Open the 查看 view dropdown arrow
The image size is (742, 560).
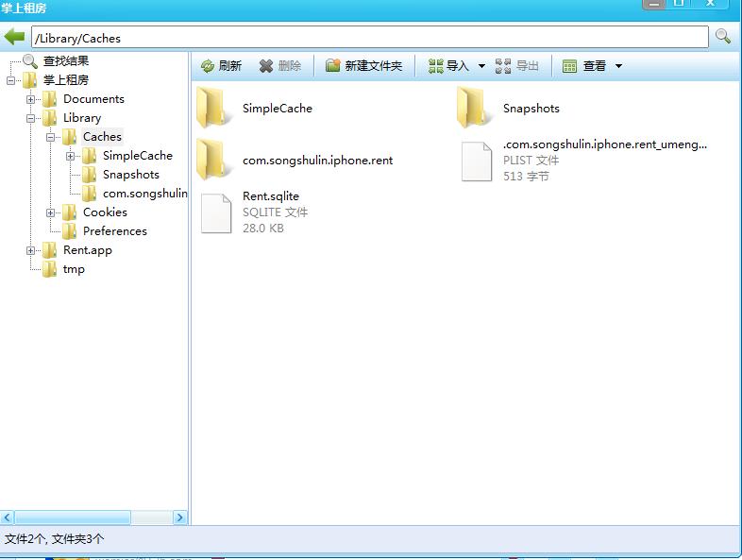click(618, 66)
